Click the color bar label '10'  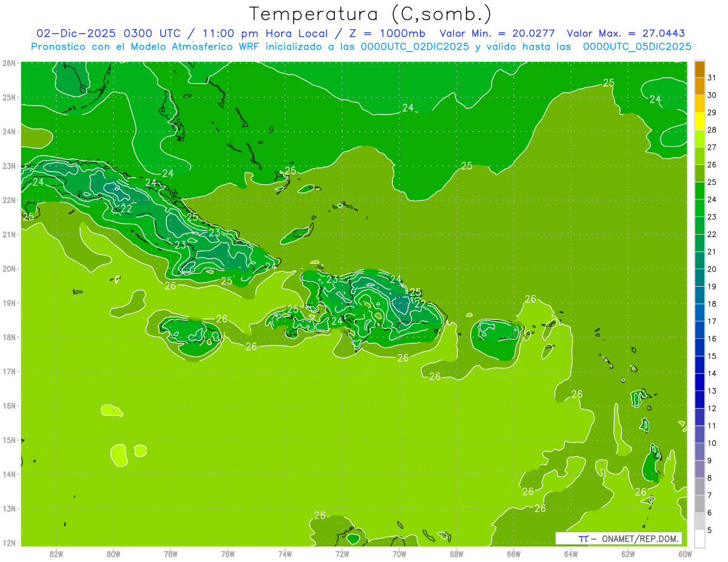(712, 443)
